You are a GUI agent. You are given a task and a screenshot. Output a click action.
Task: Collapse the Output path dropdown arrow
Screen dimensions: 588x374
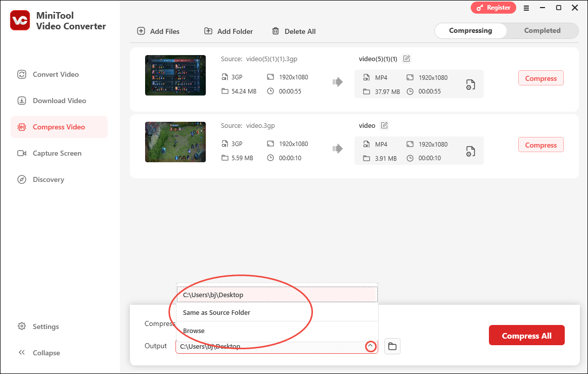[x=371, y=346]
